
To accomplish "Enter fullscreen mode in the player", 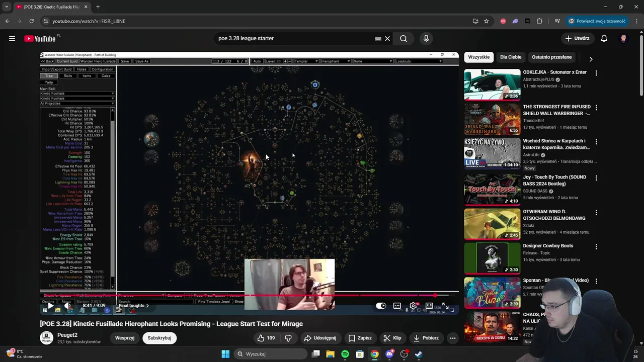I will click(x=445, y=305).
